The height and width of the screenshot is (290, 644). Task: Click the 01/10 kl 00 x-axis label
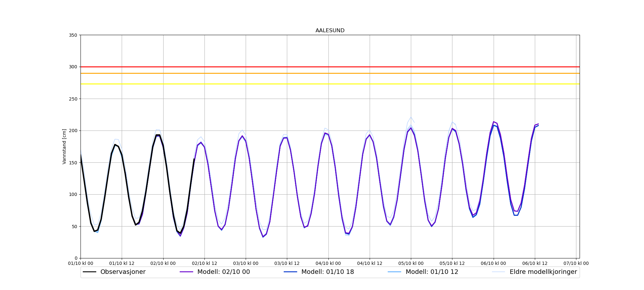click(80, 264)
